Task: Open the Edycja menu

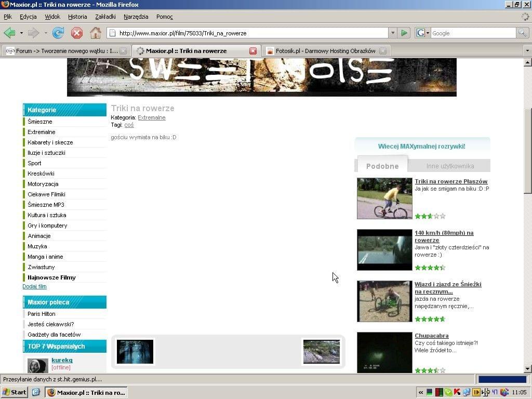Action: pos(28,17)
